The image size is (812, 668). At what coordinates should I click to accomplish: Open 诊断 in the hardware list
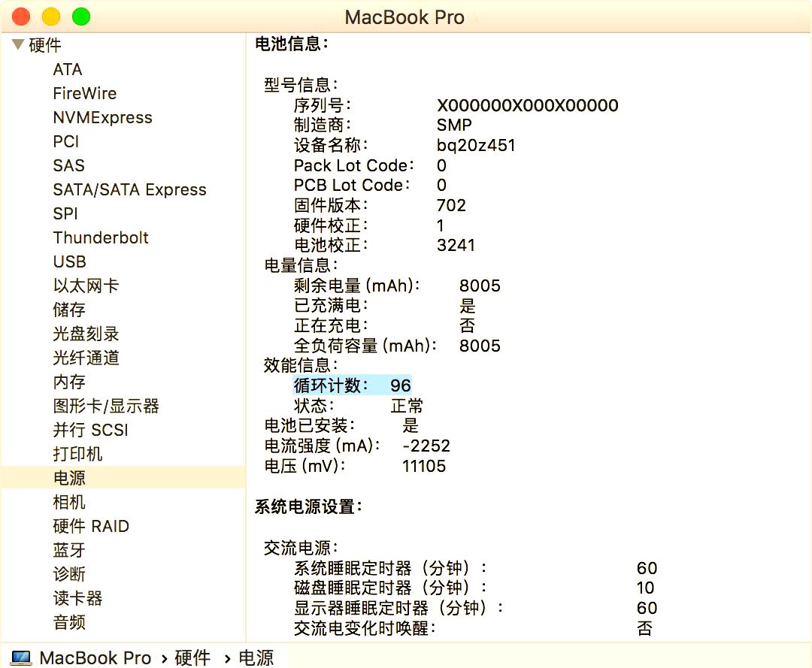(x=69, y=574)
